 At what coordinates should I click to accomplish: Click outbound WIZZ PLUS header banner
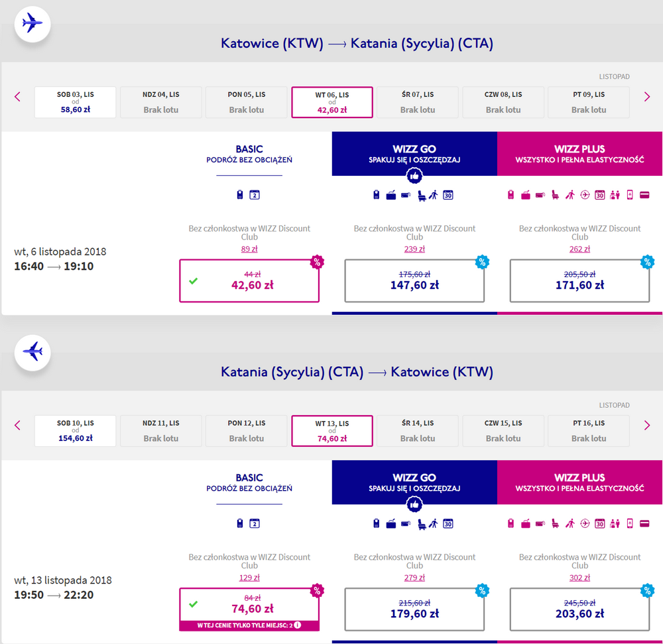coord(579,153)
